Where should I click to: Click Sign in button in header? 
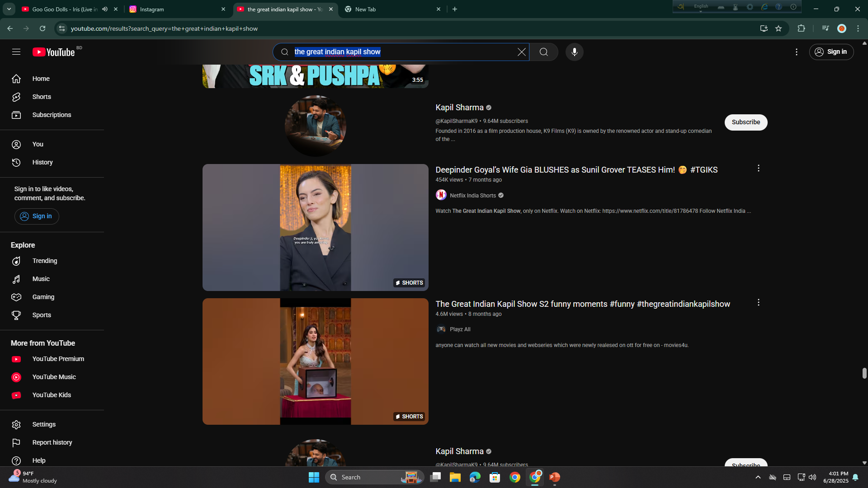(x=831, y=52)
